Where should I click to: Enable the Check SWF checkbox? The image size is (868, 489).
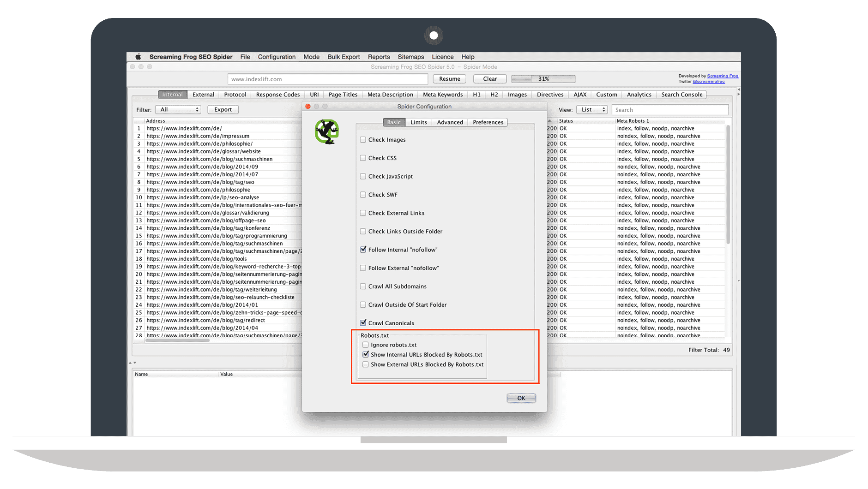click(x=363, y=195)
